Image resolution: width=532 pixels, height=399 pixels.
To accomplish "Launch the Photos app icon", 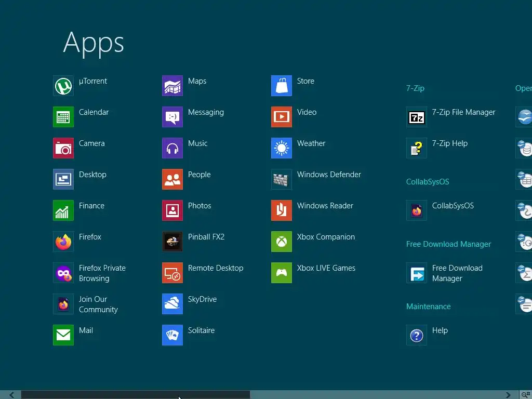I will pyautogui.click(x=172, y=210).
